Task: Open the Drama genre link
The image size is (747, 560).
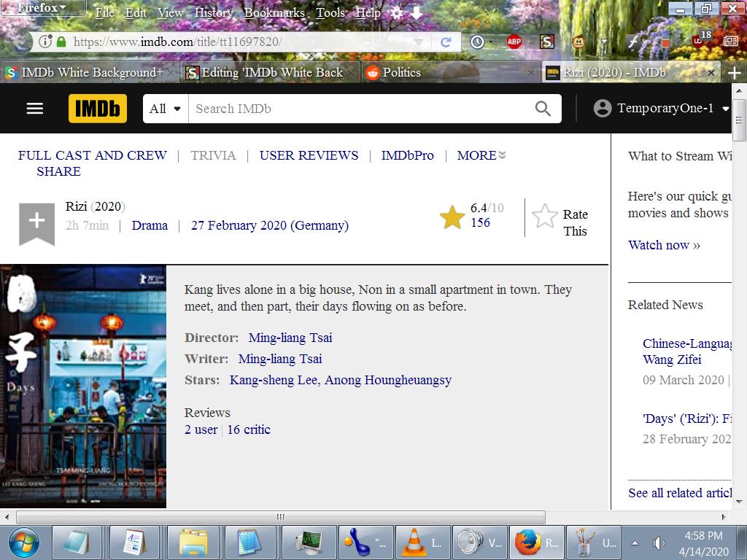Action: 150,225
